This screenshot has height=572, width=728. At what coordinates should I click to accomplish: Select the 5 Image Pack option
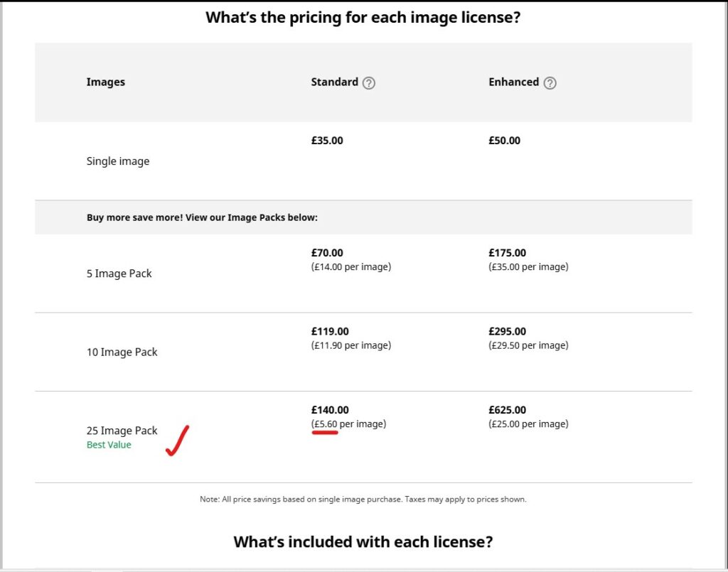(119, 274)
